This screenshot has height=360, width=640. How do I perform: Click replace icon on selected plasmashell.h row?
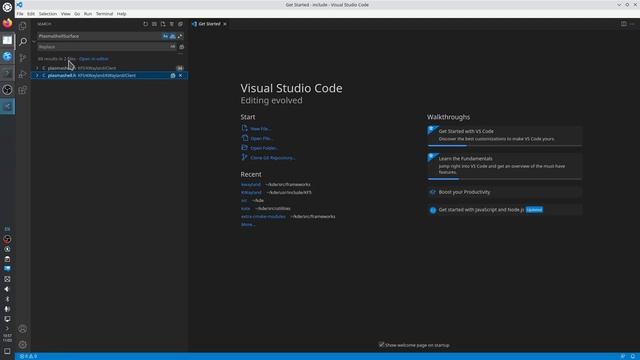(173, 76)
